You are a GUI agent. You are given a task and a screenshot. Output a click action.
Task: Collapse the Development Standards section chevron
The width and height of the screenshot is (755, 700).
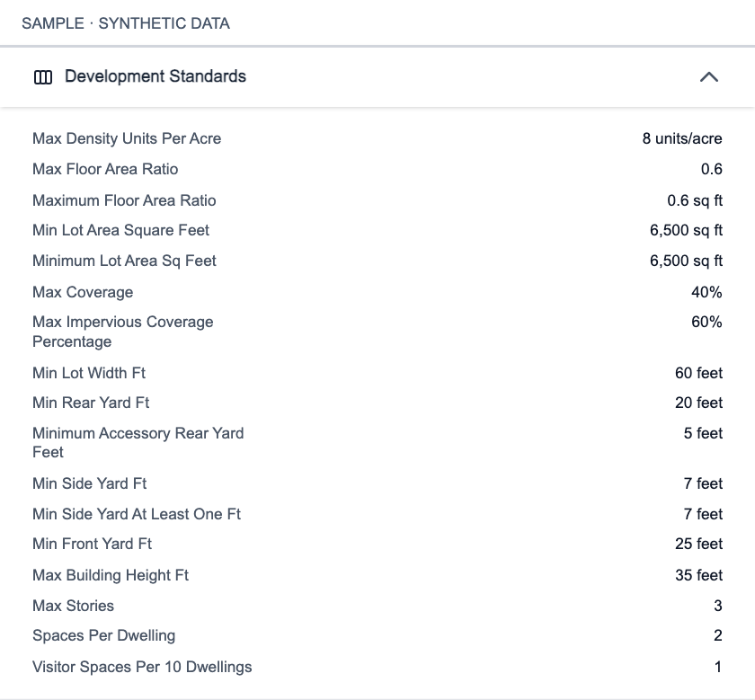(709, 77)
